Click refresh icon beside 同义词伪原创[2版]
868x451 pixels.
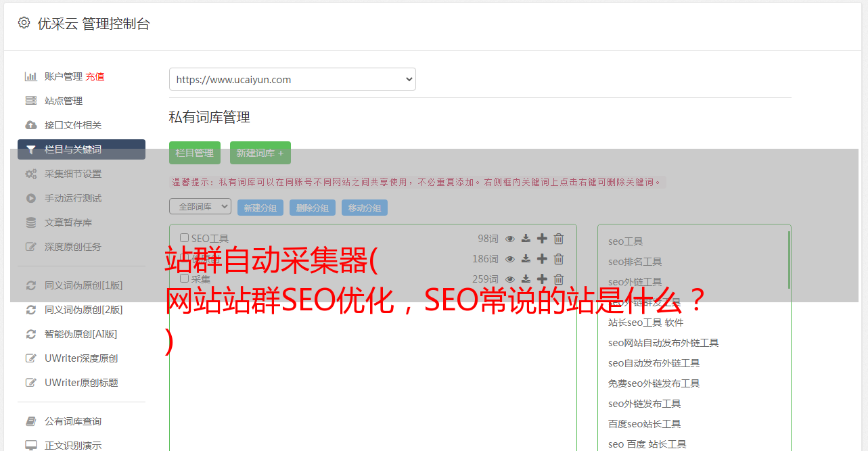(31, 310)
